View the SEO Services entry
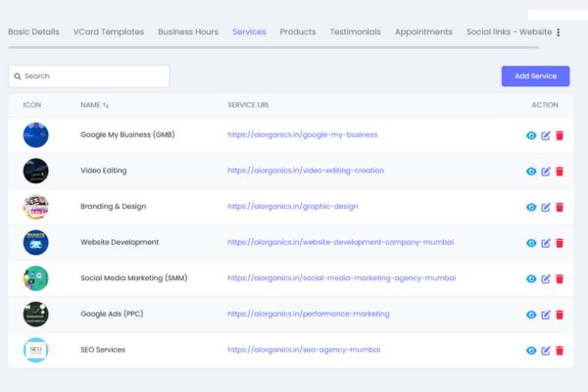Viewport: 588px width, 392px height. click(x=531, y=351)
